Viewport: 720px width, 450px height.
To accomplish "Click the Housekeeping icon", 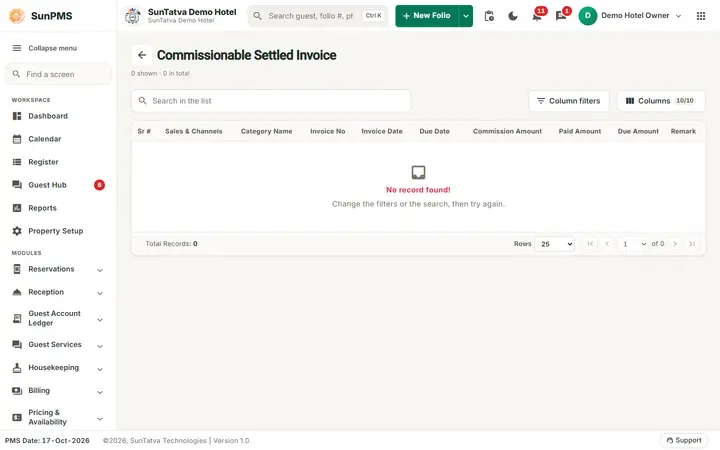I will 17,368.
